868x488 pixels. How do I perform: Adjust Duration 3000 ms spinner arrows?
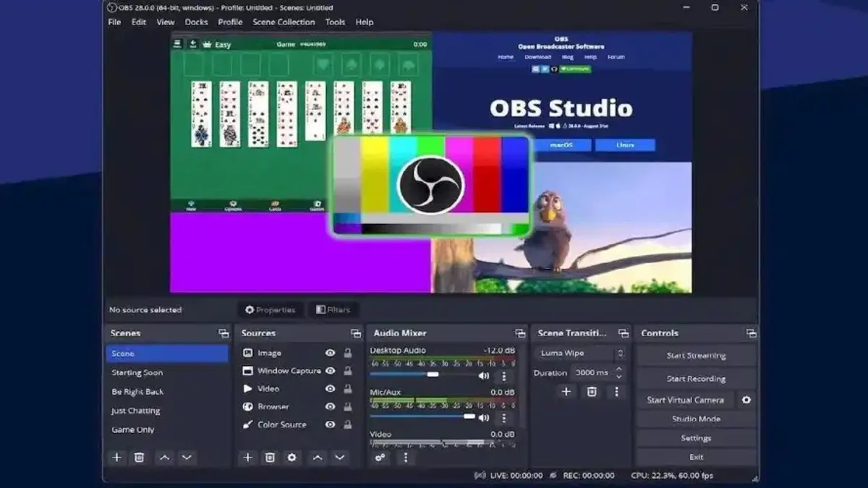pos(618,373)
